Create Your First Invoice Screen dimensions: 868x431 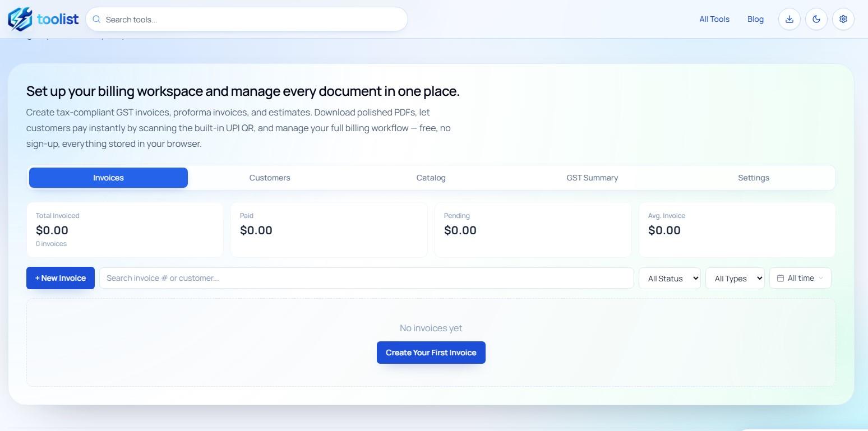[431, 353]
